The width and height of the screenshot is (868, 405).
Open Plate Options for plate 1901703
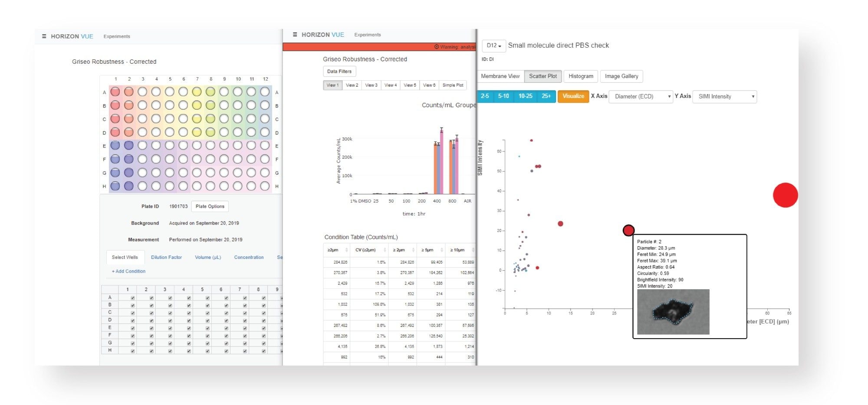210,206
